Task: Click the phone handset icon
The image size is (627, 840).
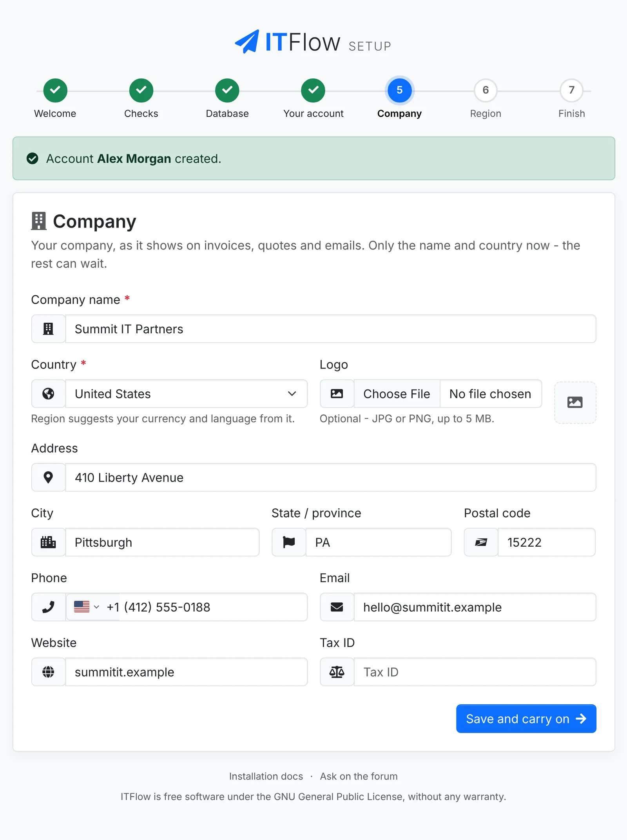Action: click(x=48, y=607)
